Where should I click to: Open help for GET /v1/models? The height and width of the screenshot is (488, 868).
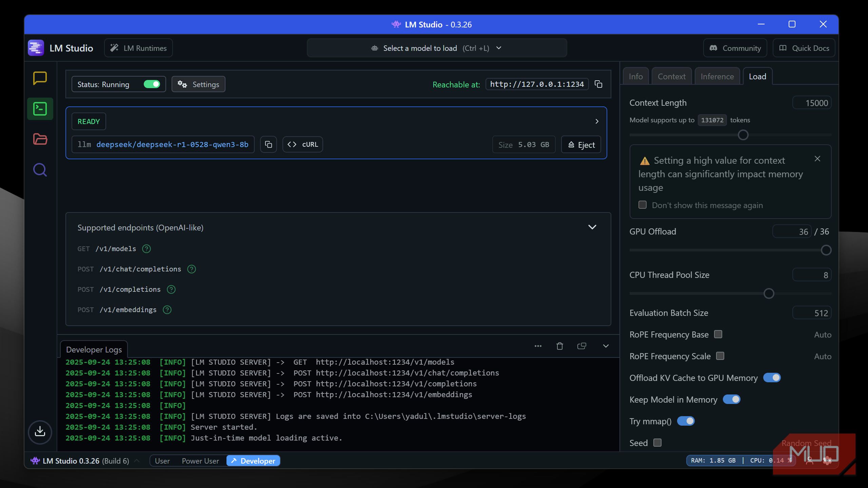point(146,249)
